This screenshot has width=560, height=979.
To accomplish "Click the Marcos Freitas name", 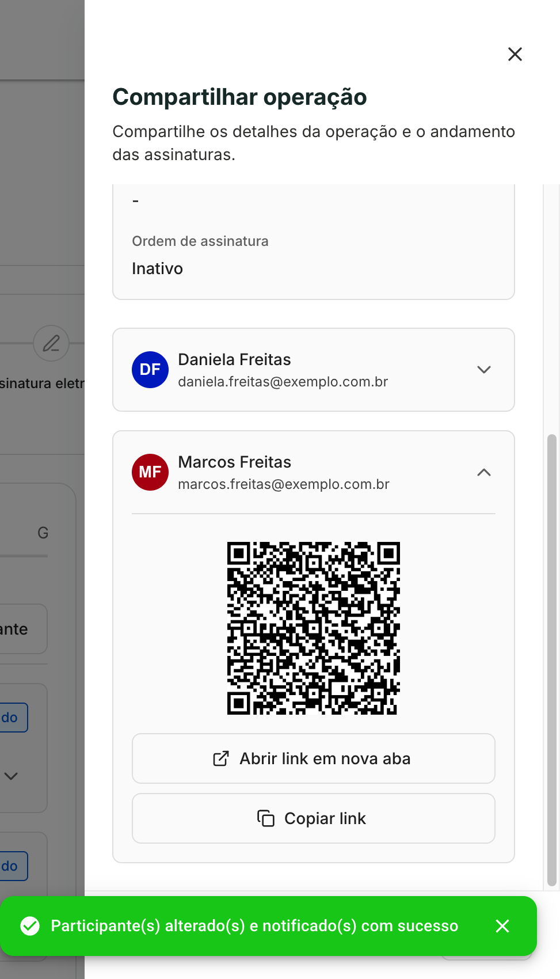I will pyautogui.click(x=235, y=462).
